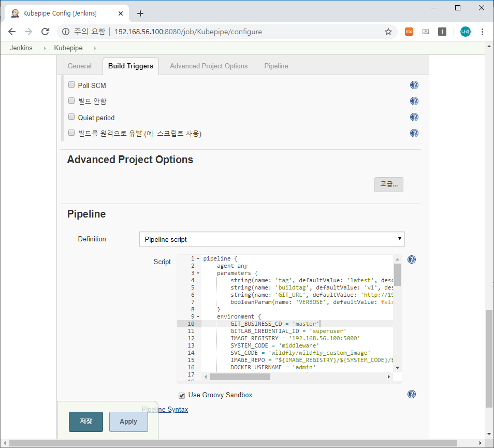Open the Kubepipe breadcrumb link

point(68,48)
